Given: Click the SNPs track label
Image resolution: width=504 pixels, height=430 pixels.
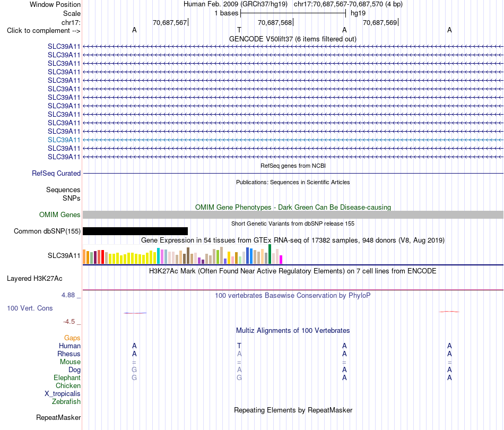Looking at the screenshot, I should tap(72, 198).
